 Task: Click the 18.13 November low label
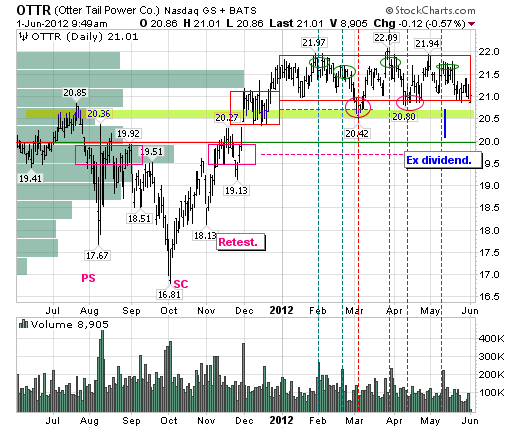pyautogui.click(x=205, y=236)
